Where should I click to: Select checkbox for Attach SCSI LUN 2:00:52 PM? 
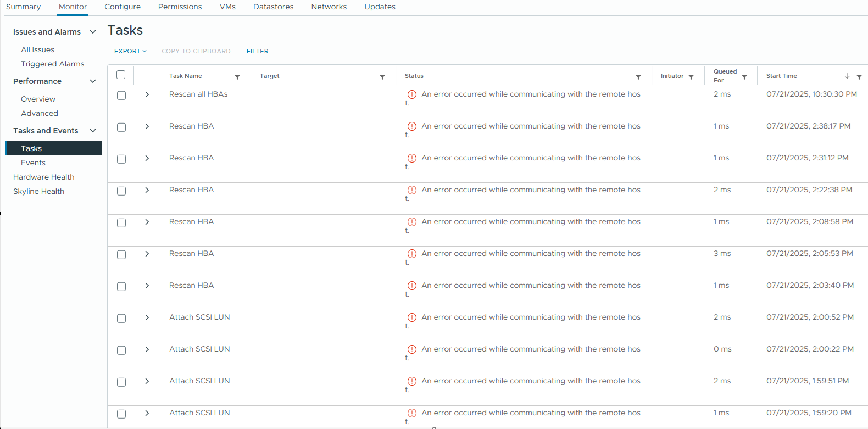coord(121,319)
